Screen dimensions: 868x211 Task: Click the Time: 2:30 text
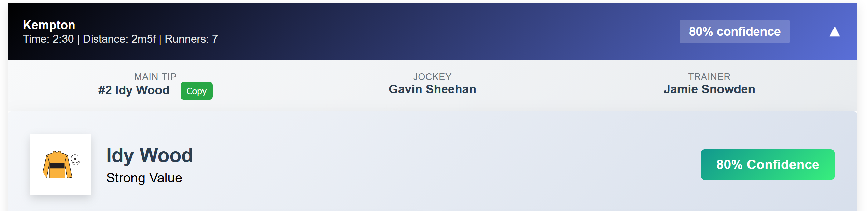point(48,39)
